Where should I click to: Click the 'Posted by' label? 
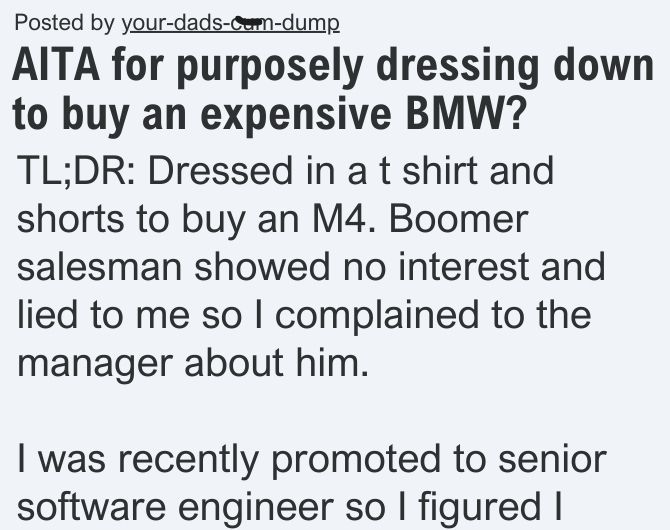(64, 23)
